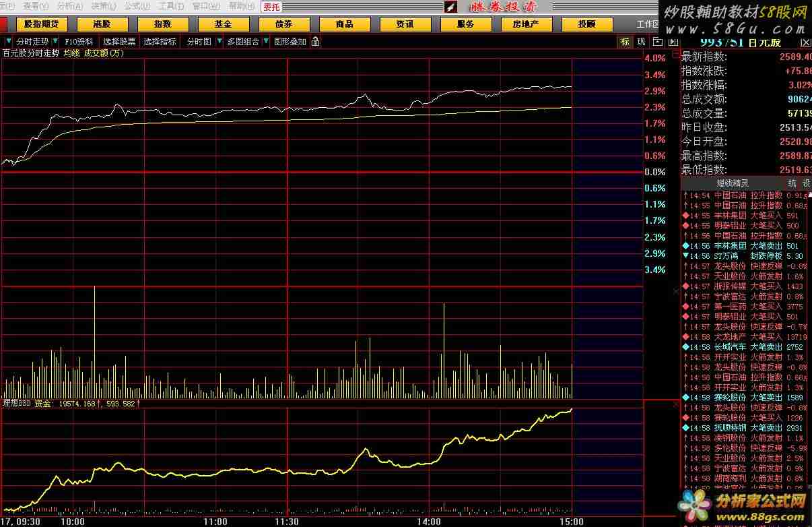The height and width of the screenshot is (527, 812).
Task: Click the lock icon after 图形叠加
Action: 315,41
